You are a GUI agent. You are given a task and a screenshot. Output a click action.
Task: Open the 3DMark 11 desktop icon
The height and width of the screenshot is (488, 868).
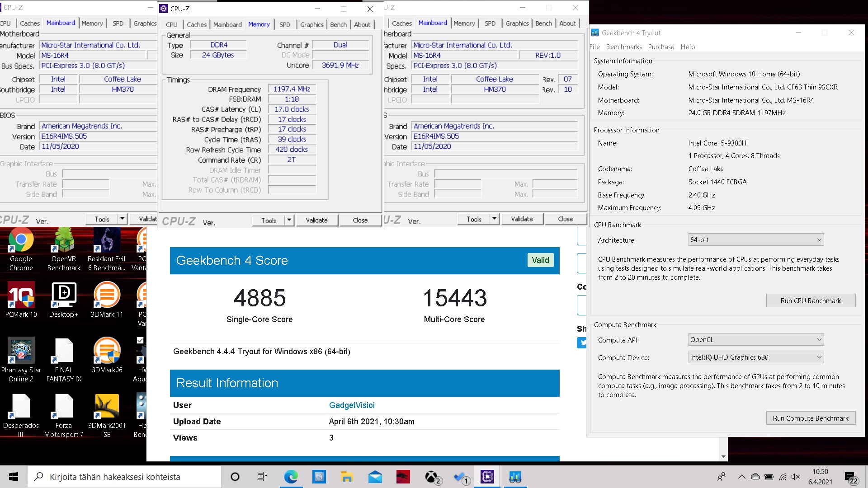pyautogui.click(x=107, y=300)
